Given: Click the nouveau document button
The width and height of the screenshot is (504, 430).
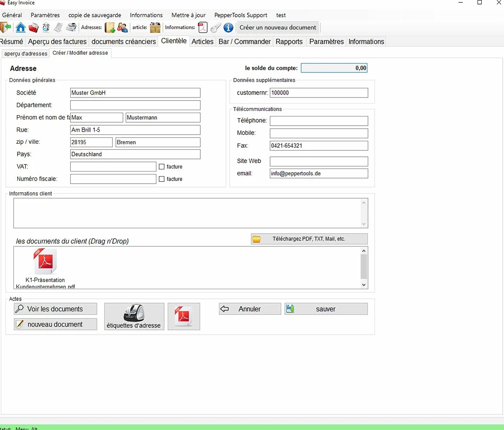Looking at the screenshot, I should [55, 324].
